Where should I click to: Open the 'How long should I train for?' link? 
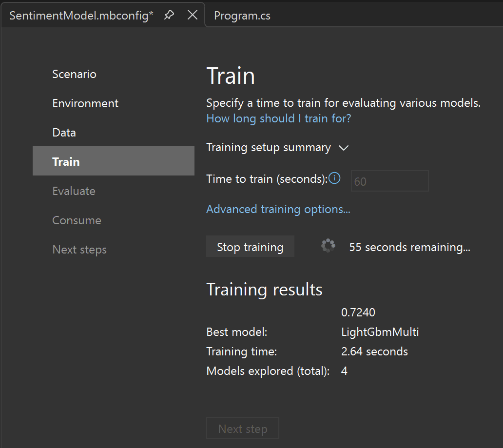[x=278, y=118]
